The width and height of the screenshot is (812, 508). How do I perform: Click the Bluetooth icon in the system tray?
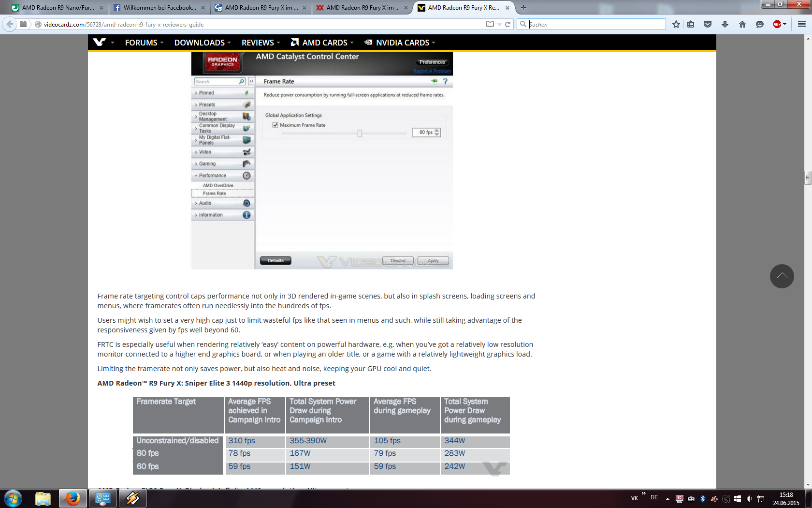coord(703,499)
